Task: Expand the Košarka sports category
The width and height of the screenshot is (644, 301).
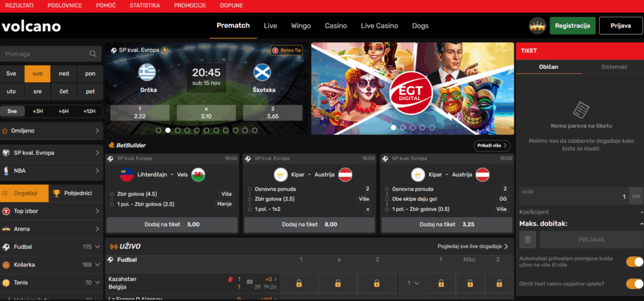Action: tap(97, 265)
